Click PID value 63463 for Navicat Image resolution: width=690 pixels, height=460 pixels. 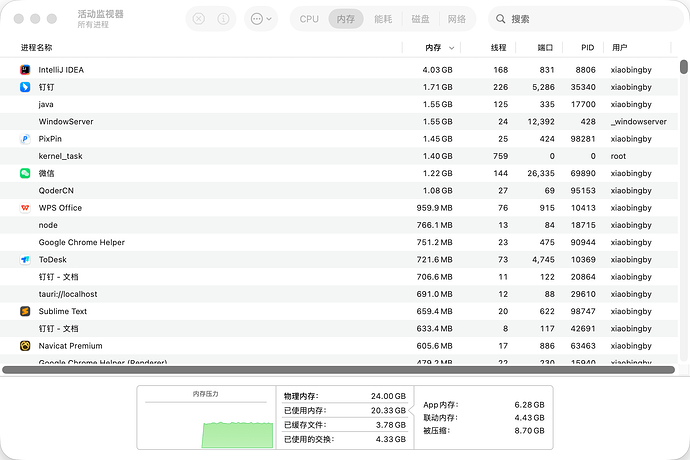tap(583, 346)
